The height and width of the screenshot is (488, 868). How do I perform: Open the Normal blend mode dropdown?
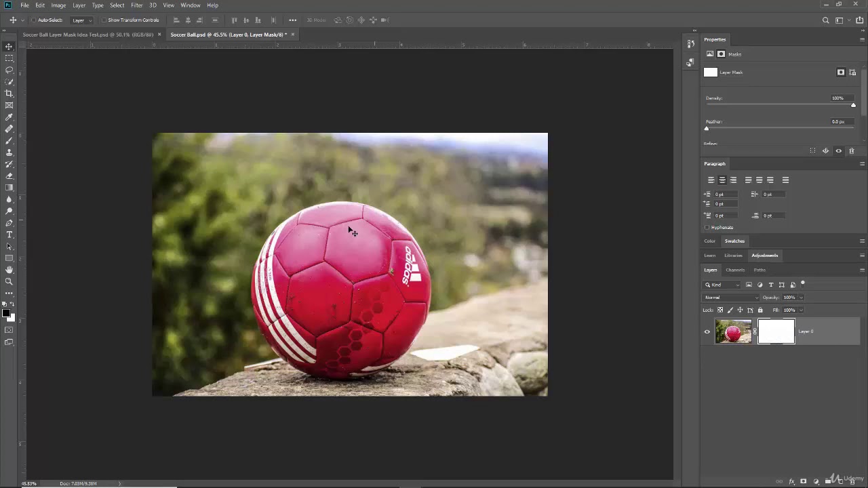731,298
